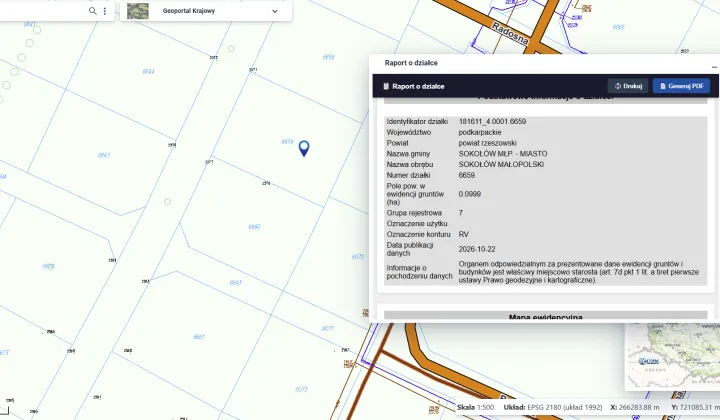Click the blue map pin marker
Screen dimensions: 720x420
304,148
